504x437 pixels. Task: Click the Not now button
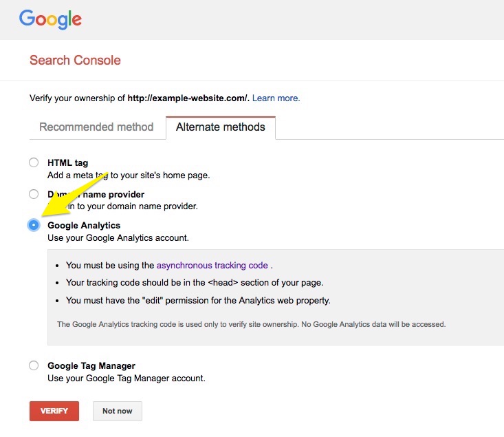[117, 411]
